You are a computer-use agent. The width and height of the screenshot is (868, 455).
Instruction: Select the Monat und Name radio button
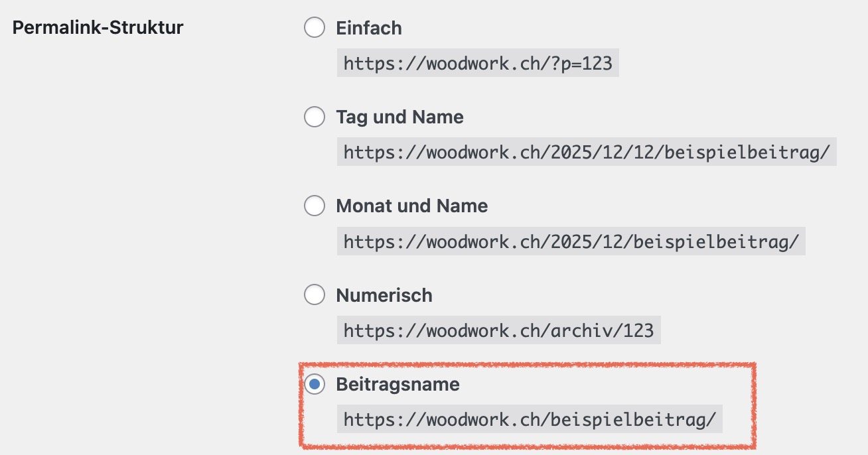(x=315, y=206)
